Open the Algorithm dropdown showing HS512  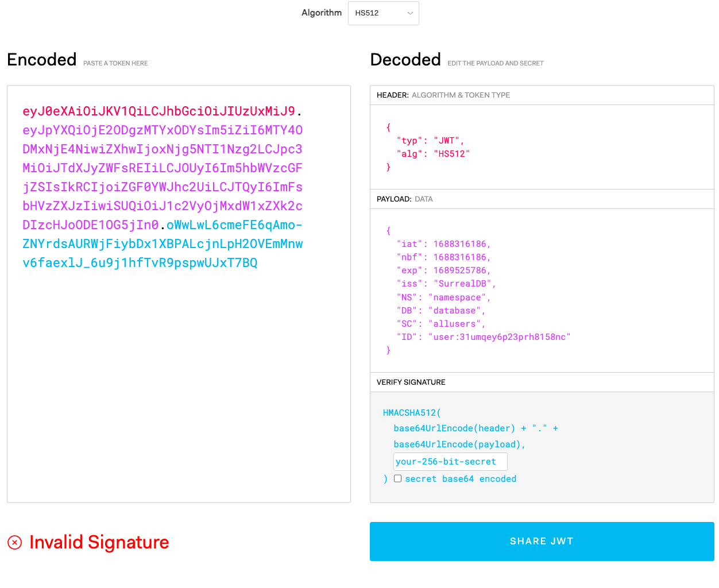(383, 13)
